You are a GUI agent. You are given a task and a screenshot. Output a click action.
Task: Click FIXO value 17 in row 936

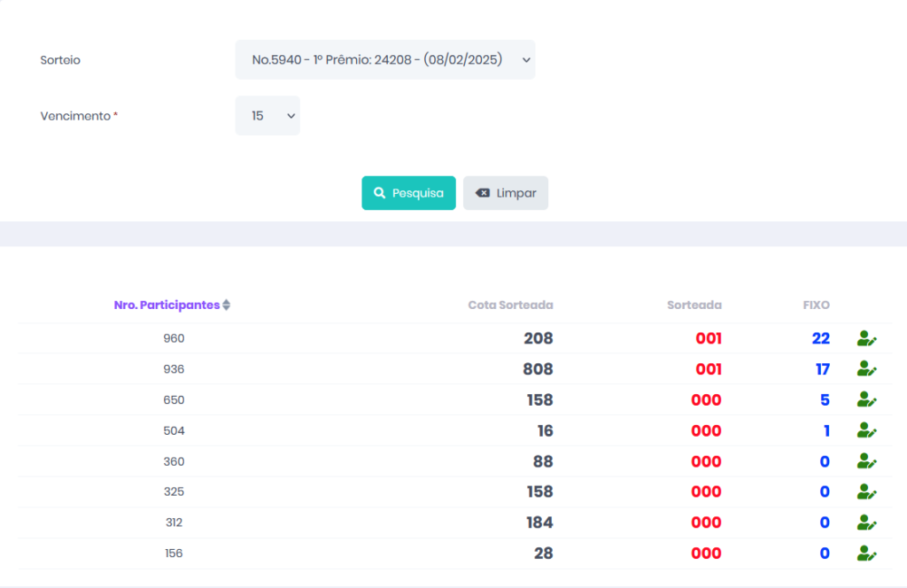(x=822, y=369)
